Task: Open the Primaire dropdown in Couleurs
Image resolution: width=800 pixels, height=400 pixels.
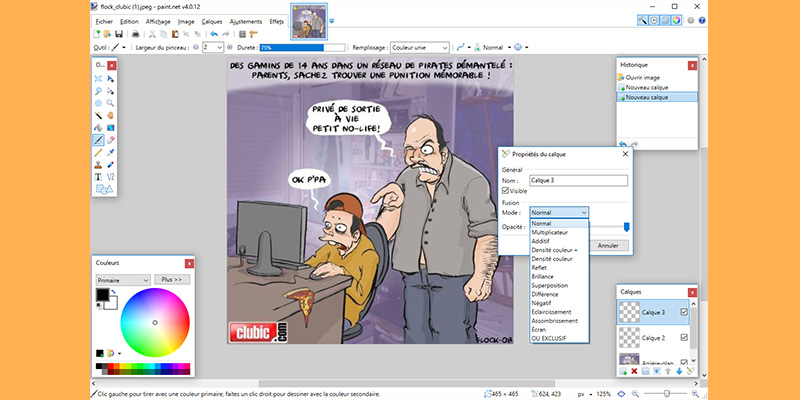Action: point(123,280)
